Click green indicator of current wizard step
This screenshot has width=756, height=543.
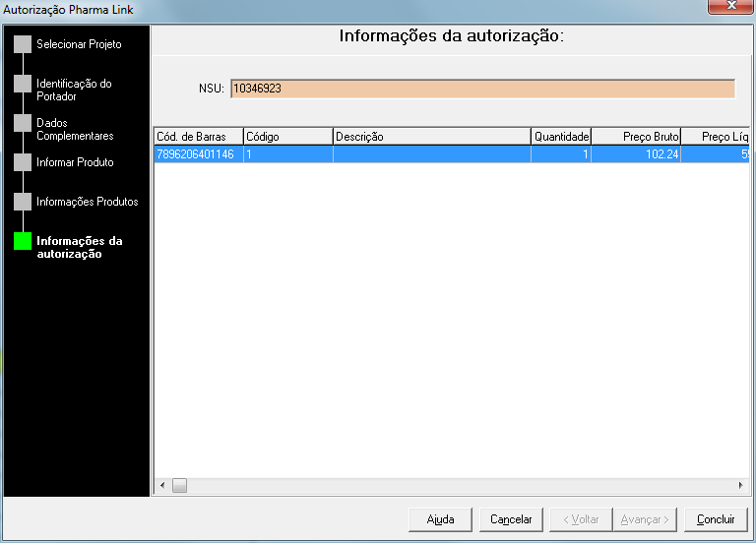(23, 241)
